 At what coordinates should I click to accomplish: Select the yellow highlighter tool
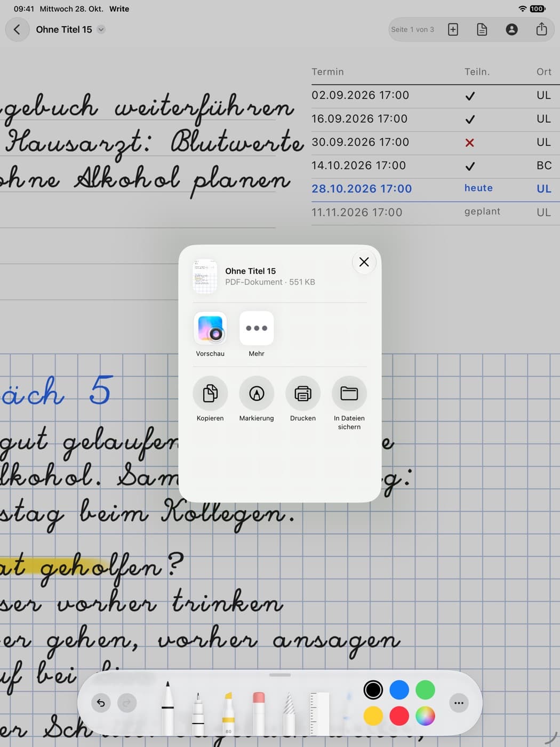point(228,713)
